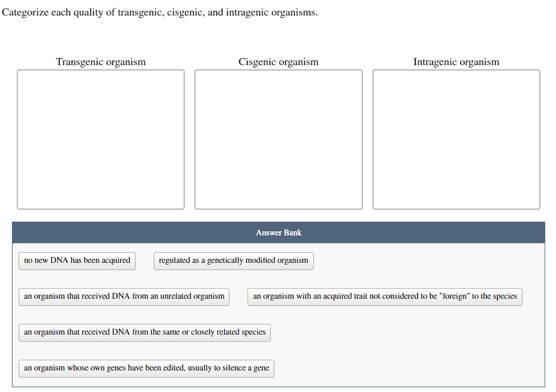Click inside the Cisgenic organism drop box
This screenshot has height=392, width=556.
coord(278,139)
